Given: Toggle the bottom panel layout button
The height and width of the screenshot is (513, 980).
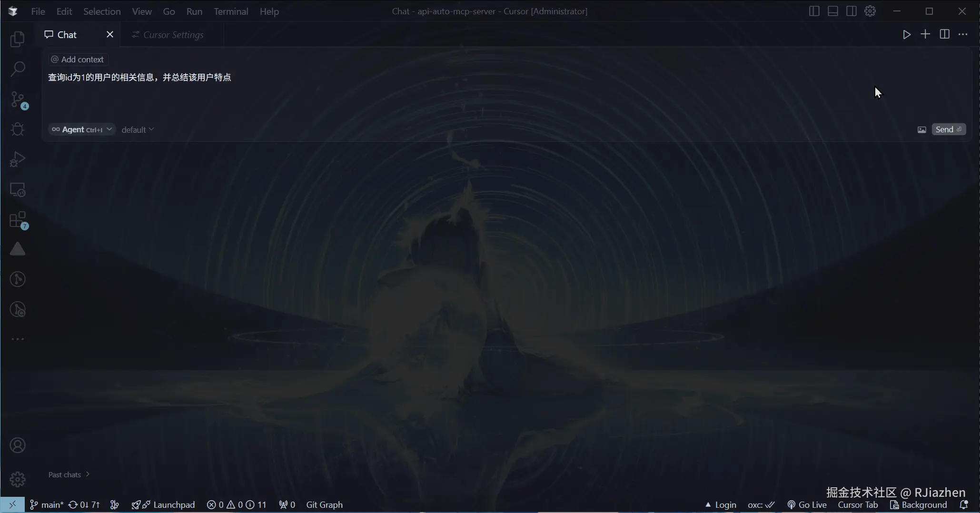Looking at the screenshot, I should 833,11.
